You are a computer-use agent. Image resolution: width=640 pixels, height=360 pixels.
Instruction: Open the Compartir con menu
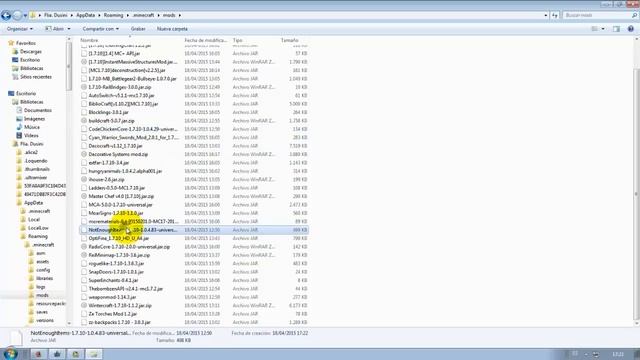pos(100,29)
